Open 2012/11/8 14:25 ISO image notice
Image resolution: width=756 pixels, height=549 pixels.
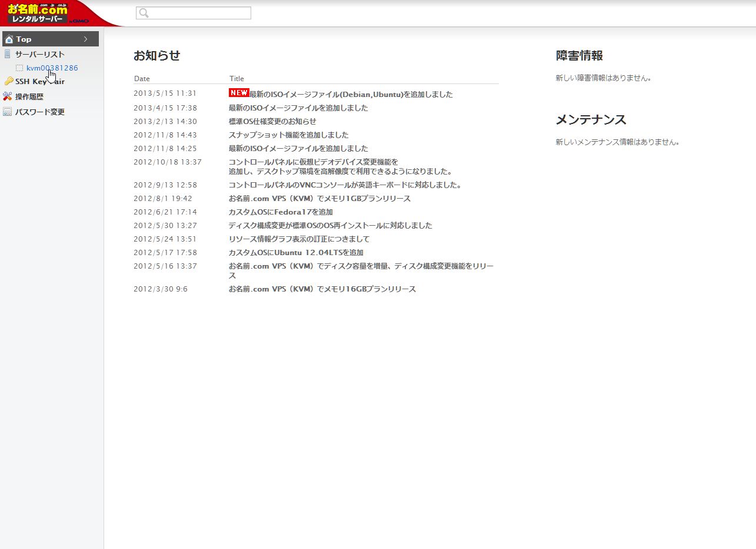(298, 149)
